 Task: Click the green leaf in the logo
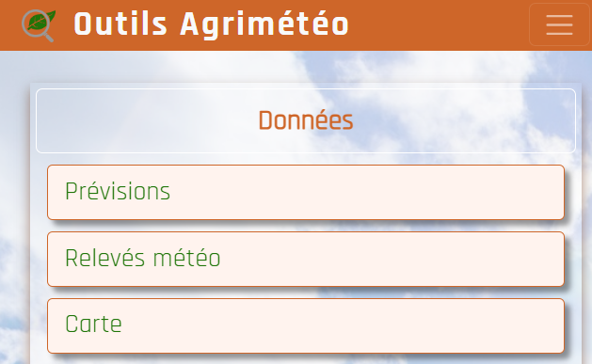[41, 21]
